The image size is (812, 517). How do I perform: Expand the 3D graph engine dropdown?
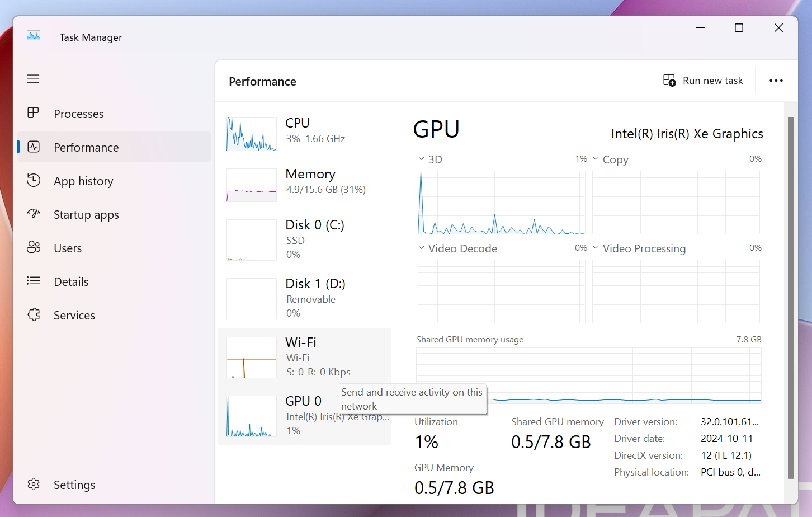(421, 159)
